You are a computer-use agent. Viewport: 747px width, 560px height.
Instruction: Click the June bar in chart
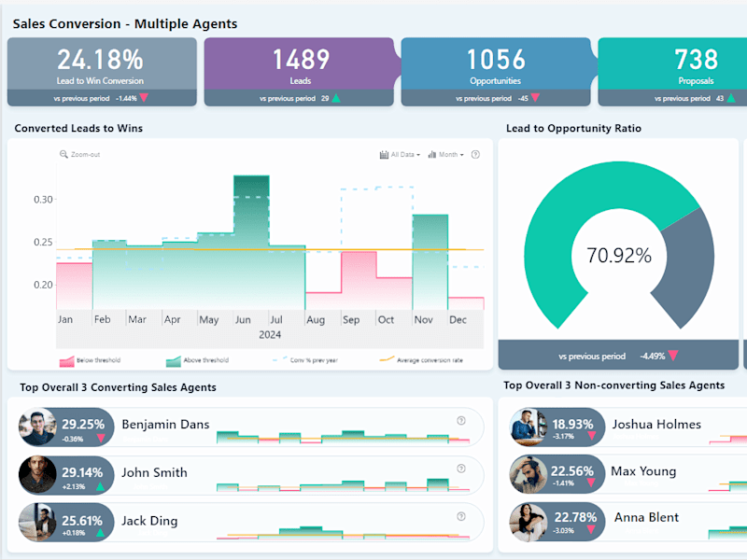[251, 243]
